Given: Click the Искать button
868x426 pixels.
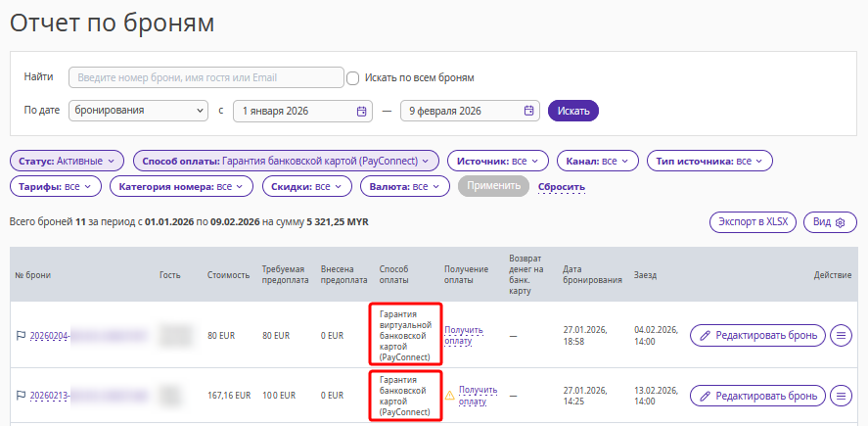Looking at the screenshot, I should click(x=573, y=111).
